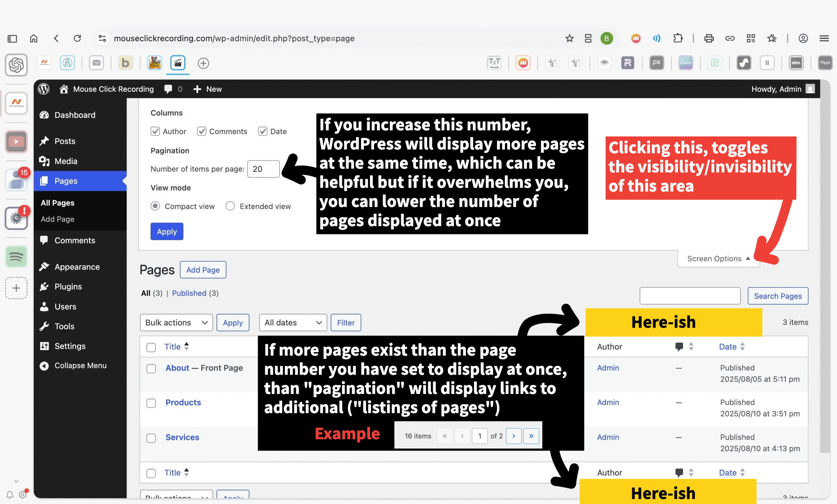Click the Search Pages button

[777, 296]
